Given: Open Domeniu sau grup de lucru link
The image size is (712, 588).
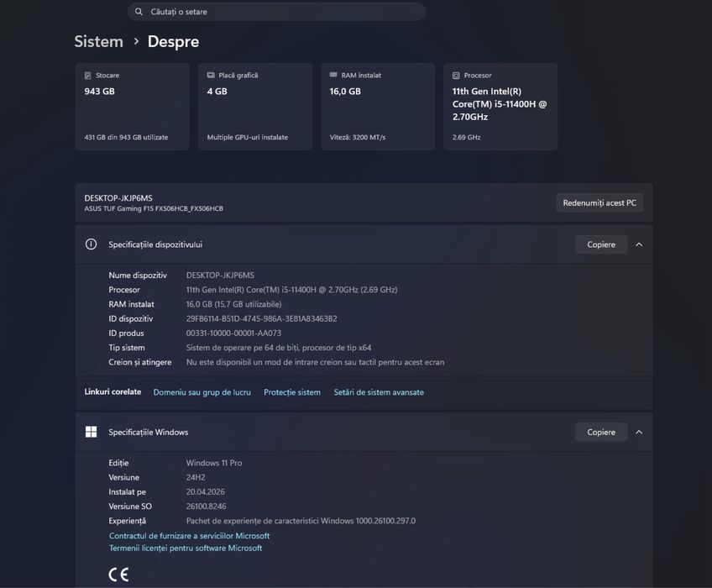Looking at the screenshot, I should coord(202,392).
